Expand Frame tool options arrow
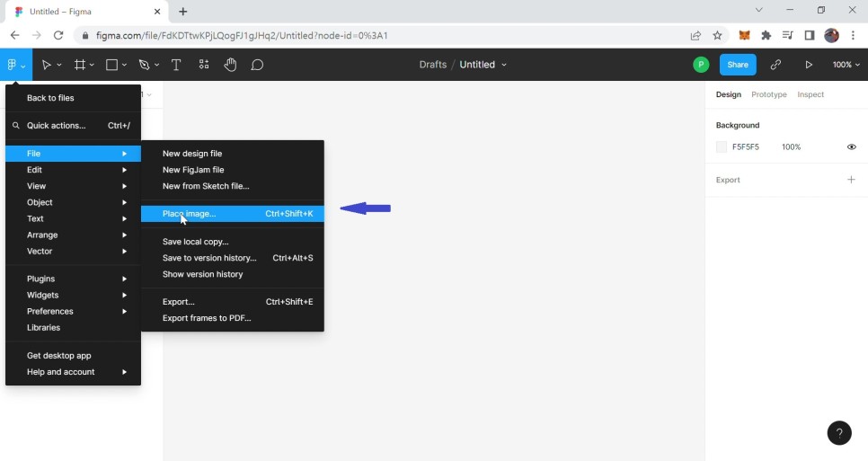The image size is (868, 461). [92, 66]
